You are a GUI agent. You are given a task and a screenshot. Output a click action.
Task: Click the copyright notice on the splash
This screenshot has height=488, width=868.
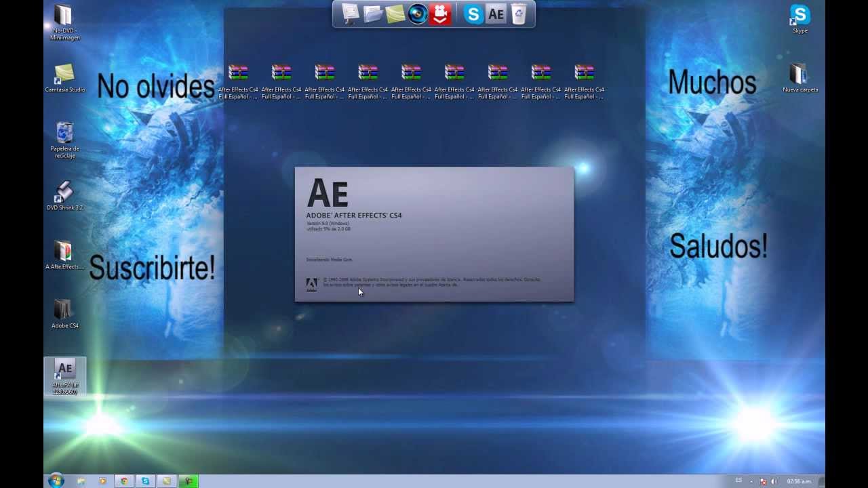click(x=432, y=282)
